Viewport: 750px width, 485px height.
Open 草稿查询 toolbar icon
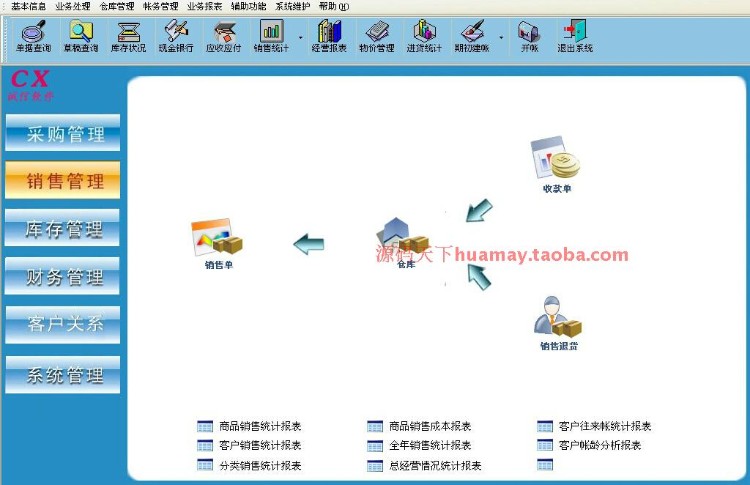tap(81, 36)
